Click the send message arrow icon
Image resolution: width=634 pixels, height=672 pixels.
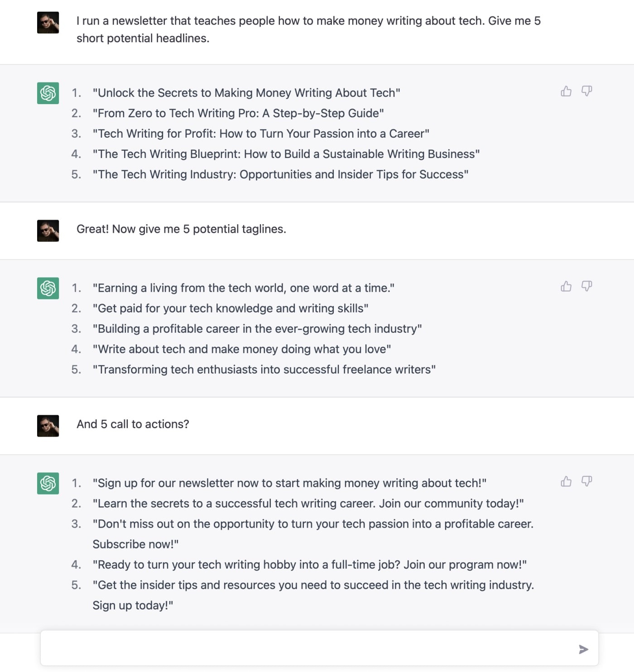coord(583,649)
